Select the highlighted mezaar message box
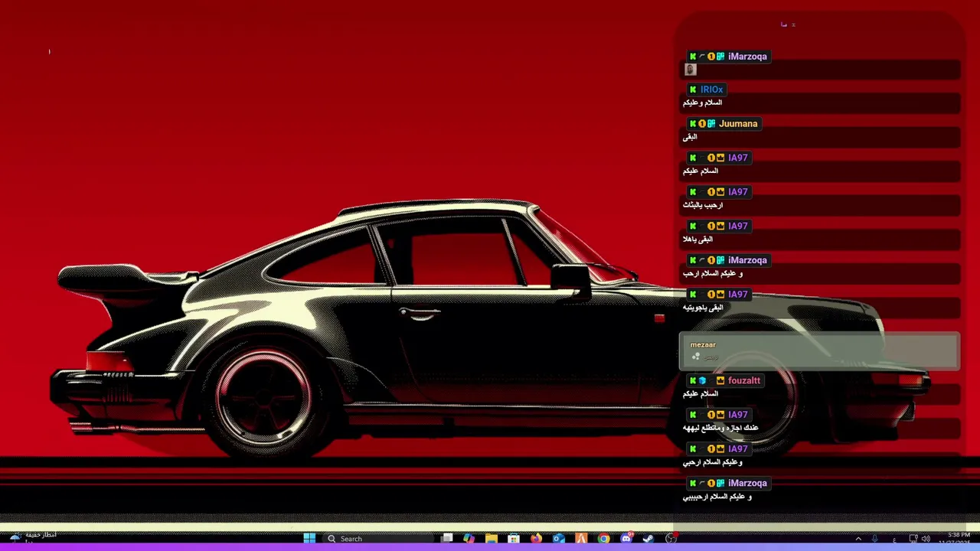The width and height of the screenshot is (980, 551). tap(819, 351)
